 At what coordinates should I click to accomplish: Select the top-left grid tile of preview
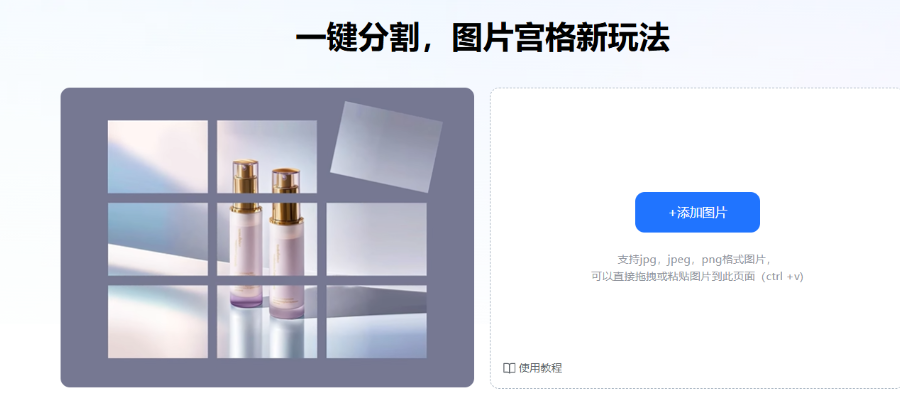point(158,157)
